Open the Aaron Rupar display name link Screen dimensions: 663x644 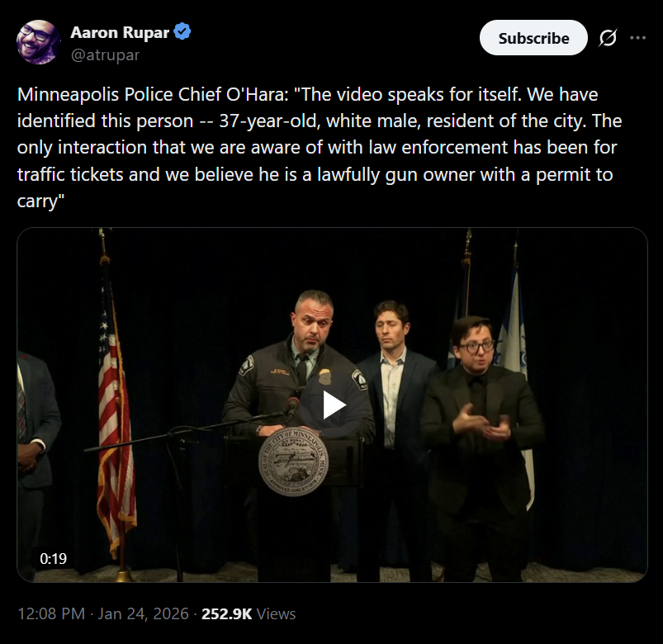[120, 33]
